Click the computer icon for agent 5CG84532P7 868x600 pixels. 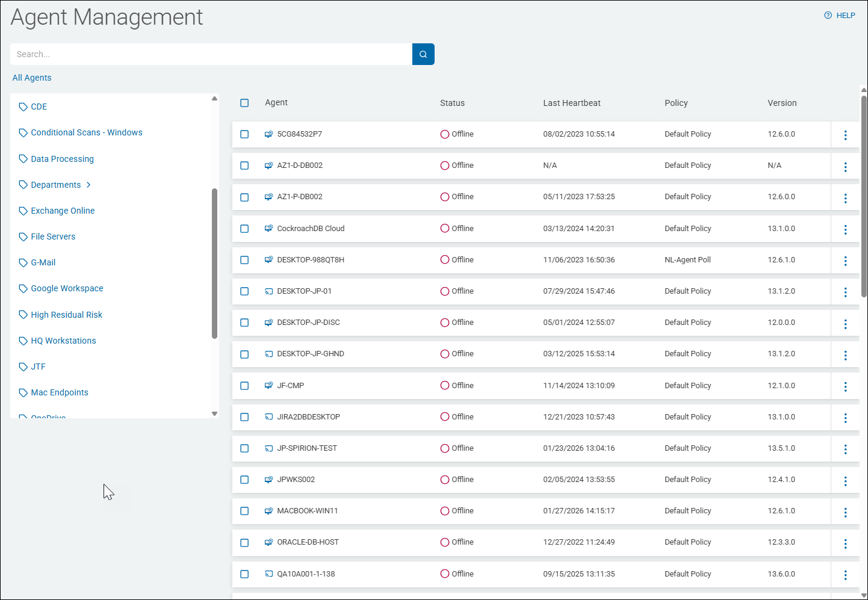pos(269,134)
